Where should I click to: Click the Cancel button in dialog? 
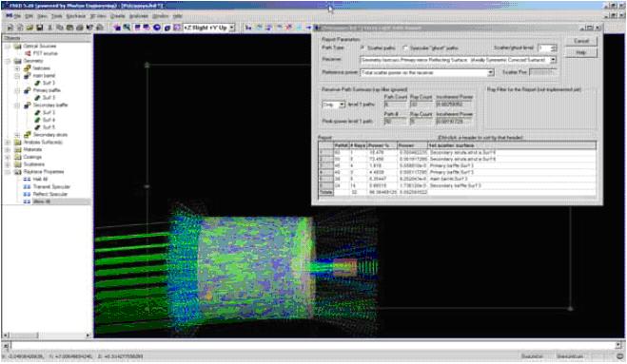tap(581, 41)
